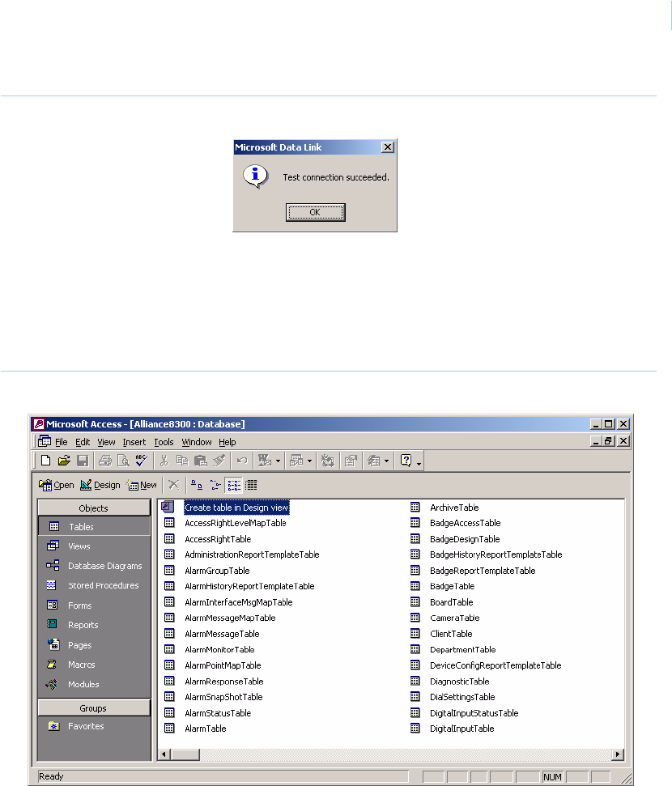Viewport: 672px width, 786px height.
Task: Click the New button in database toolbar
Action: pos(142,485)
